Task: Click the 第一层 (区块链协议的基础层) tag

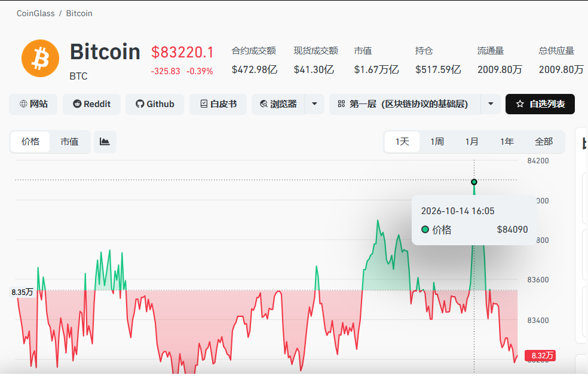Action: tap(405, 104)
